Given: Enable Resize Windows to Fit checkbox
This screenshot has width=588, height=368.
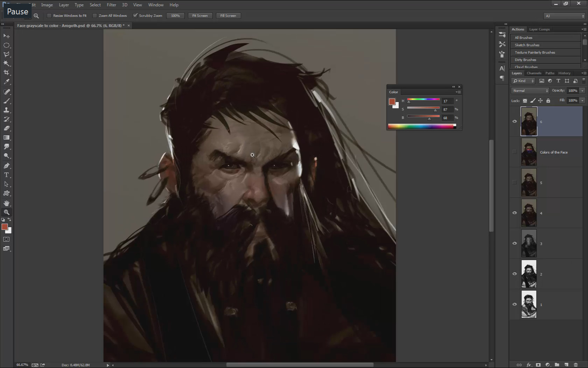Looking at the screenshot, I should 49,16.
